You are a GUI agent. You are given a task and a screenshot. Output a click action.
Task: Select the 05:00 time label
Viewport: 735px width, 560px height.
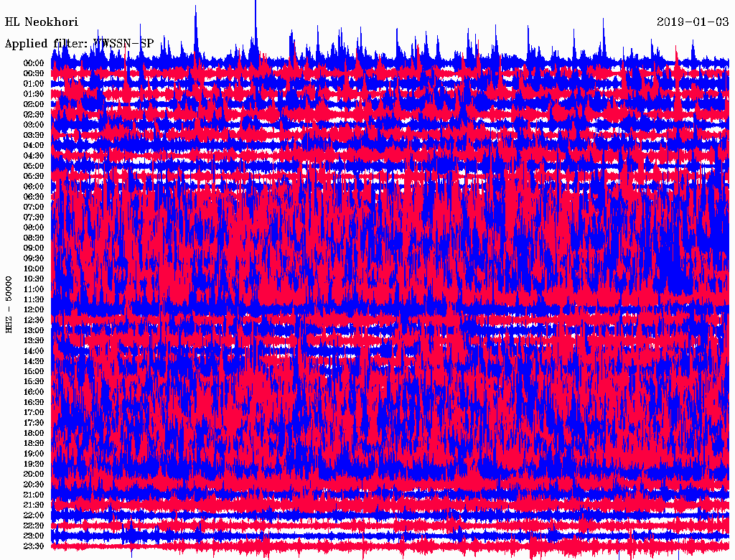pyautogui.click(x=33, y=166)
